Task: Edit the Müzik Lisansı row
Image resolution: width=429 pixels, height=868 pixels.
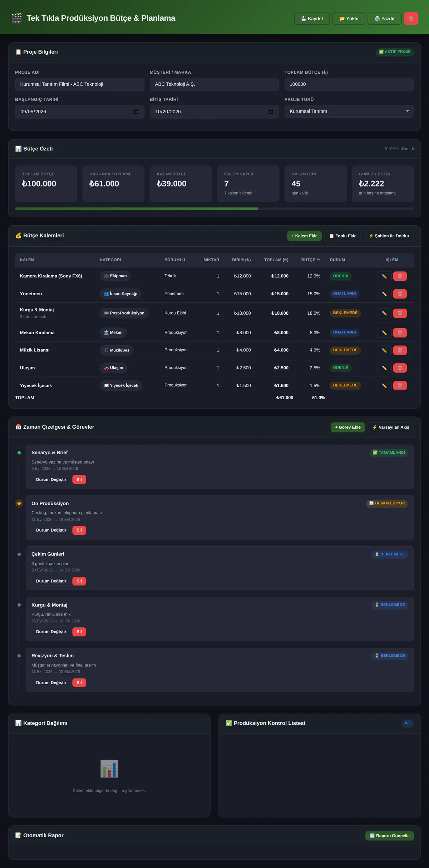Action: click(384, 350)
